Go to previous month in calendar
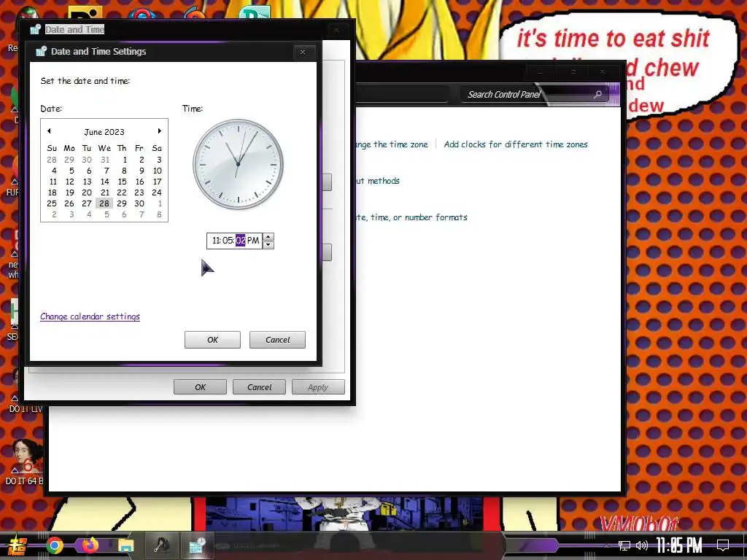This screenshot has width=747, height=560. tap(49, 131)
